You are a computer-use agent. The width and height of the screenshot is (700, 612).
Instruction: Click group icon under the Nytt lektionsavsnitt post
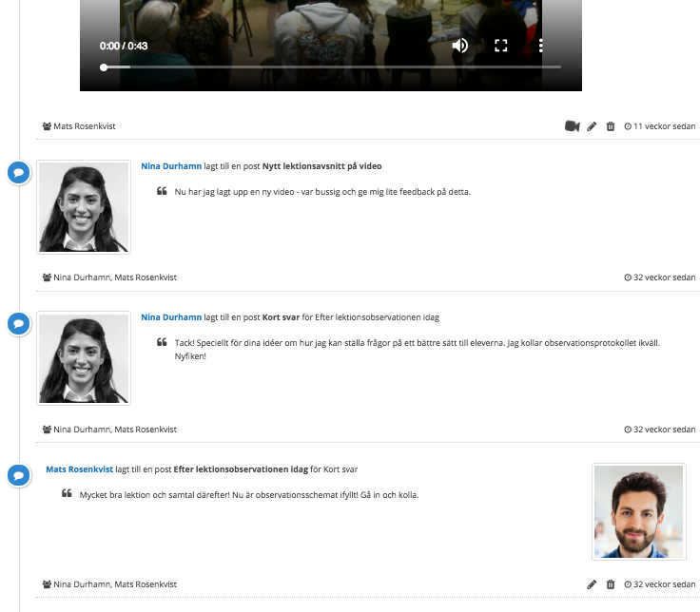click(47, 277)
